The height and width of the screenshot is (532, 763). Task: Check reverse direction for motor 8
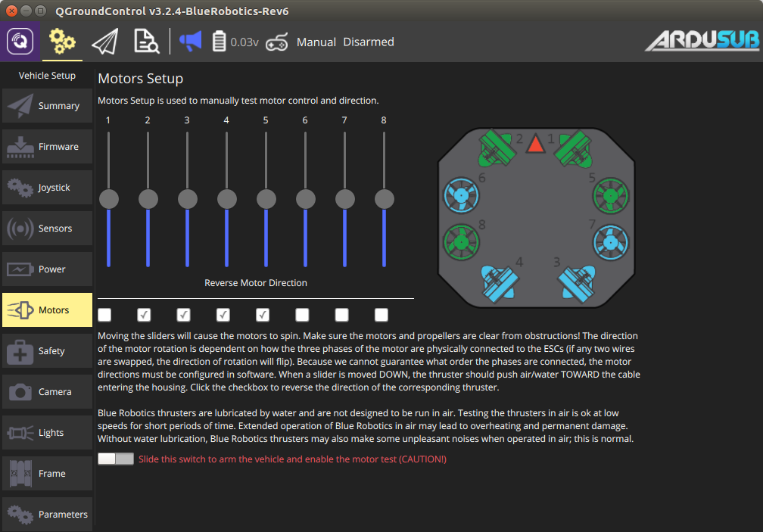(381, 315)
